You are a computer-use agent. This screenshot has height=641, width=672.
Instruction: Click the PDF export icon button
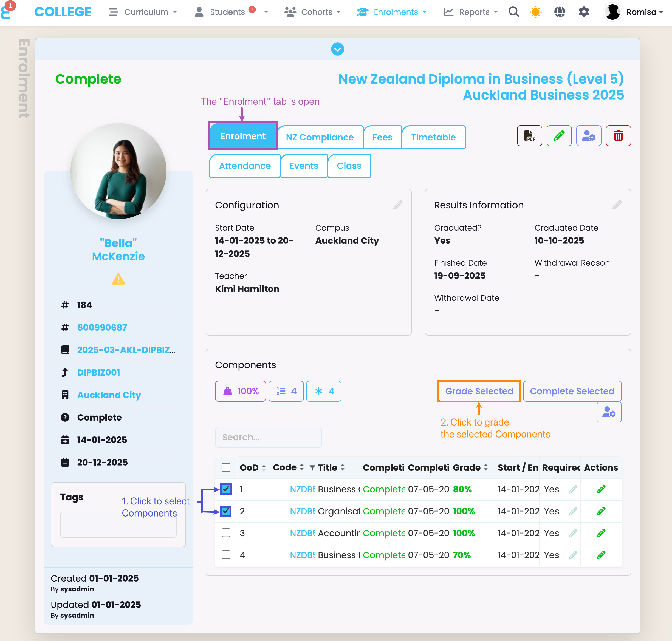click(529, 136)
